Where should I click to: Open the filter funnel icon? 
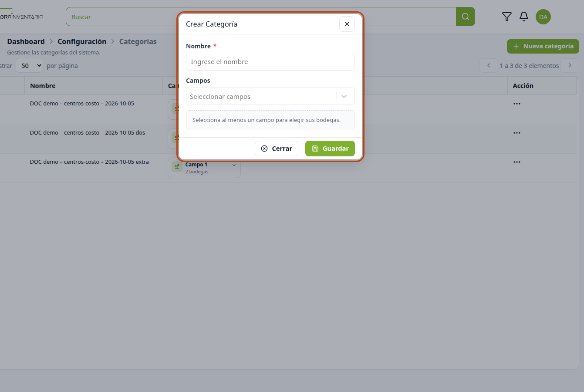(507, 17)
